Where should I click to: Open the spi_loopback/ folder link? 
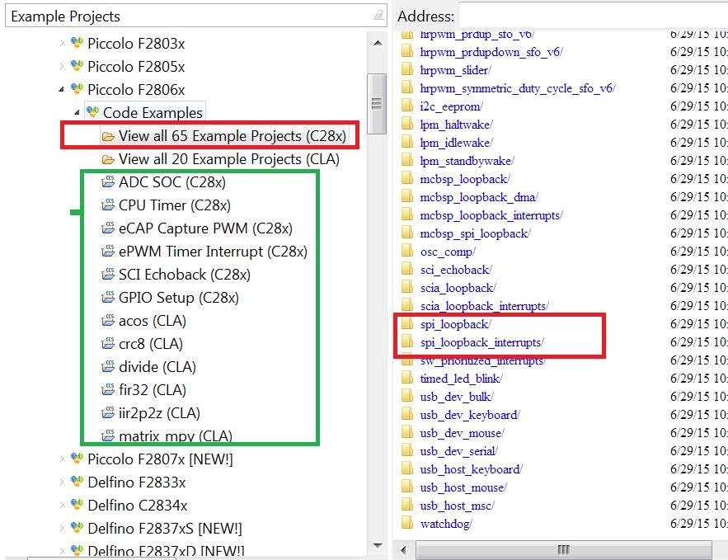455,324
